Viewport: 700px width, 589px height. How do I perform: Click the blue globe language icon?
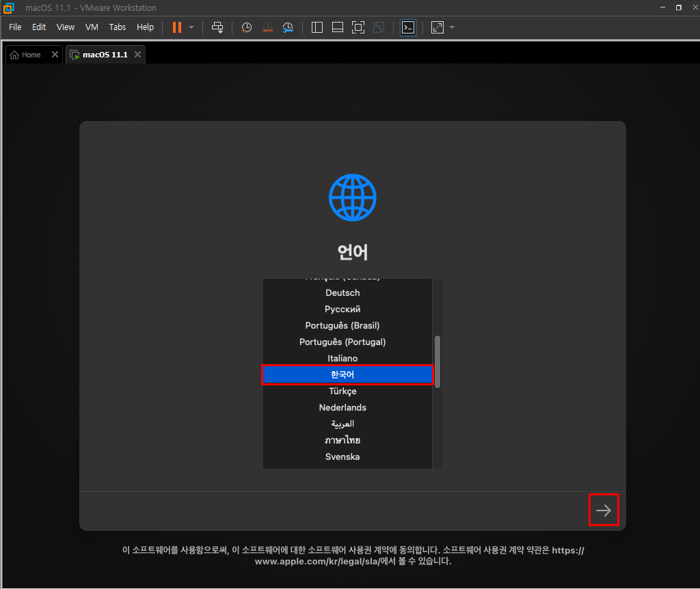(353, 197)
